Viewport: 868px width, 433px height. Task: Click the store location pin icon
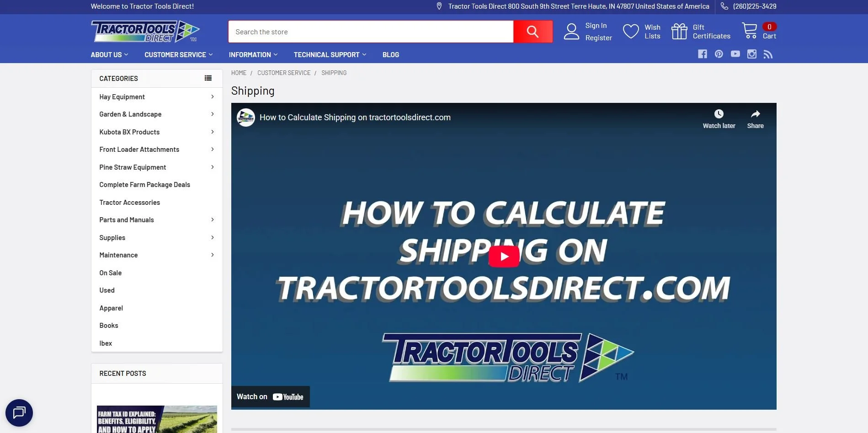click(439, 6)
